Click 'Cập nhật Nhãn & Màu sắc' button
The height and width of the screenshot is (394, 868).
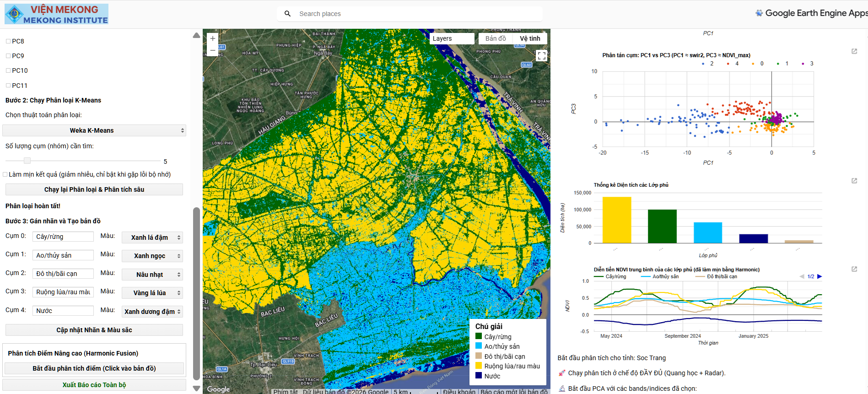coord(94,330)
